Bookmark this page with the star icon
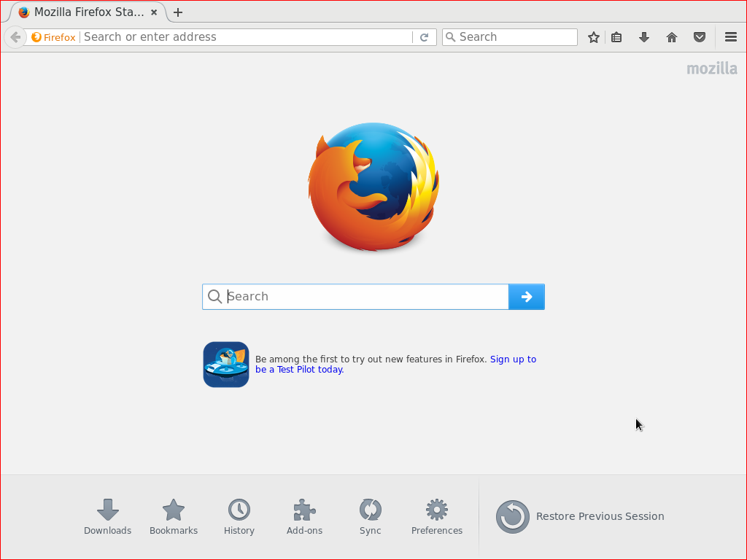747x560 pixels. tap(594, 37)
